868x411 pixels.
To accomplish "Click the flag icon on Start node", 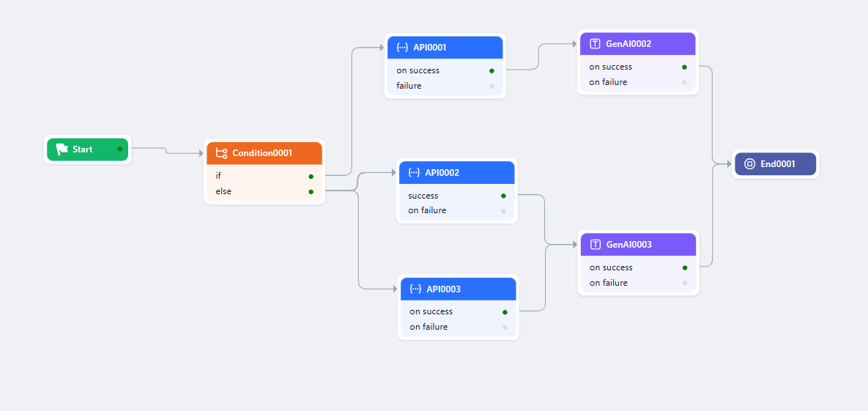I will (x=62, y=149).
